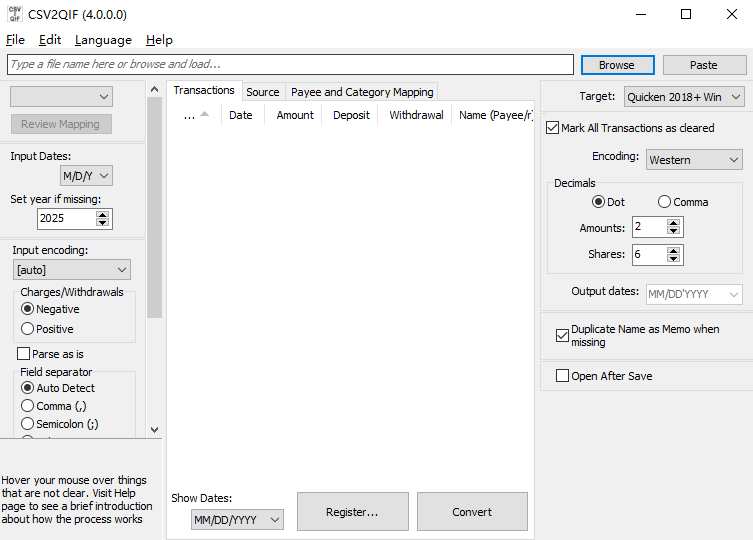Switch to the Source tab

(x=263, y=92)
